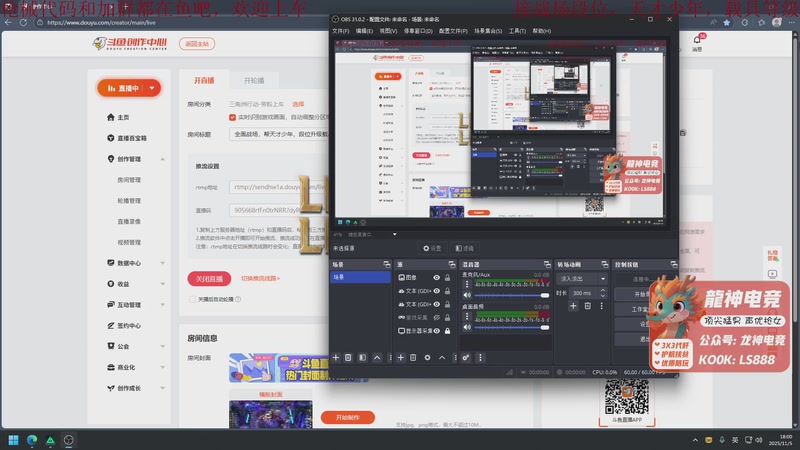800x450 pixels.
Task: Open audio mixer three-dot menu at bottom
Action: point(480,358)
